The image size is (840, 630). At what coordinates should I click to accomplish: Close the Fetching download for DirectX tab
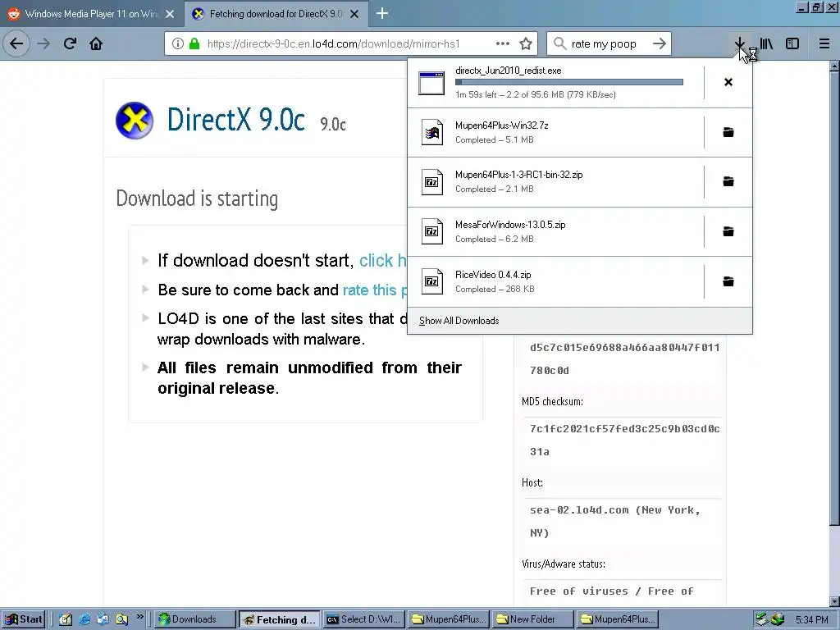click(x=354, y=14)
